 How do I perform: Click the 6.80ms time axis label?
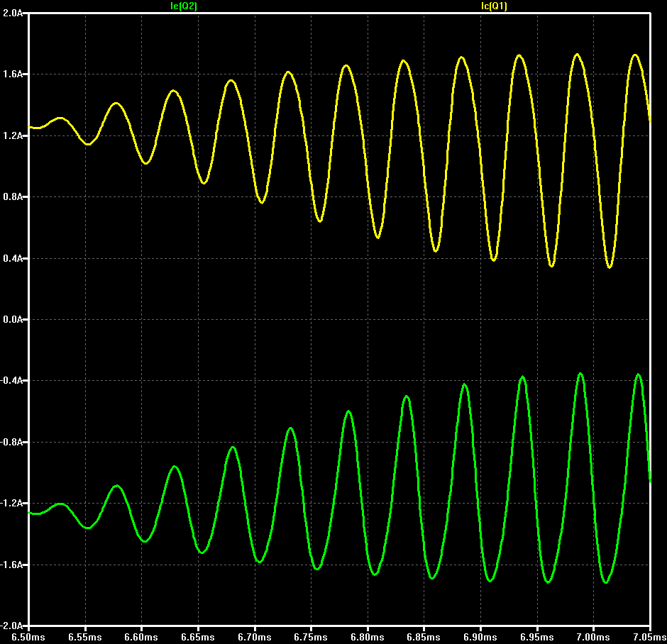click(x=368, y=637)
